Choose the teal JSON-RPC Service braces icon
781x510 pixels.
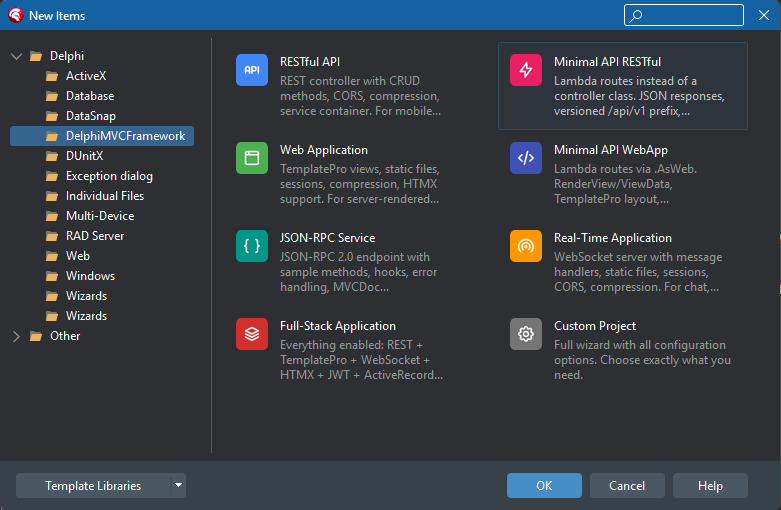252,246
